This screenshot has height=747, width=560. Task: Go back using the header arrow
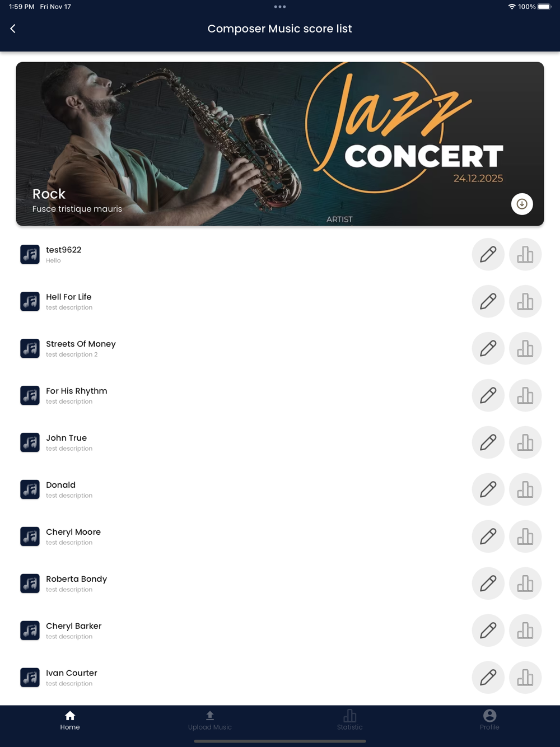pyautogui.click(x=13, y=29)
